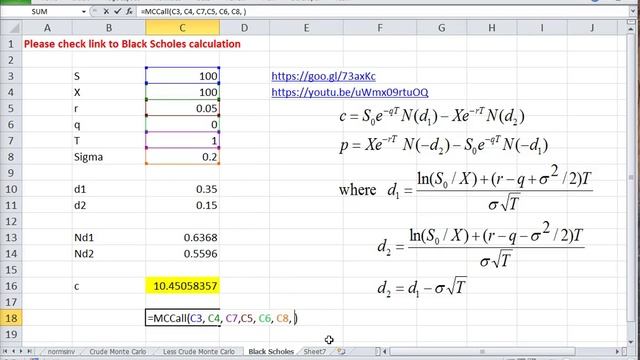Click the yellow cell 10.45058357
This screenshot has width=640, height=360.
[182, 286]
